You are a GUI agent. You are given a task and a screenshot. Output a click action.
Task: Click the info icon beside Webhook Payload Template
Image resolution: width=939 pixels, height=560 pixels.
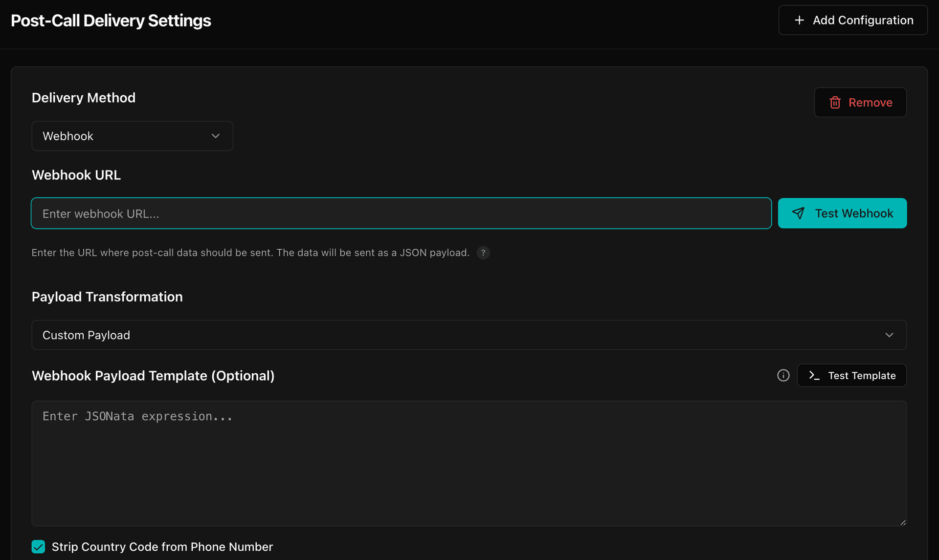[x=783, y=375]
